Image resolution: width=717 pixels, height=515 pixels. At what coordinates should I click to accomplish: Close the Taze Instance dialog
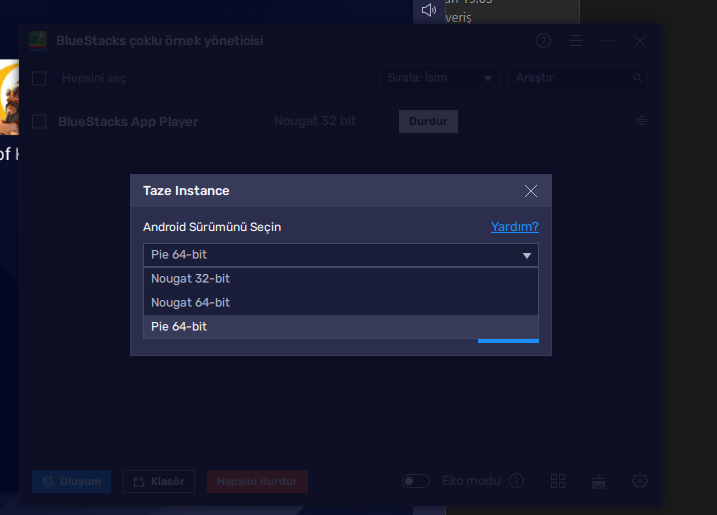click(x=530, y=191)
